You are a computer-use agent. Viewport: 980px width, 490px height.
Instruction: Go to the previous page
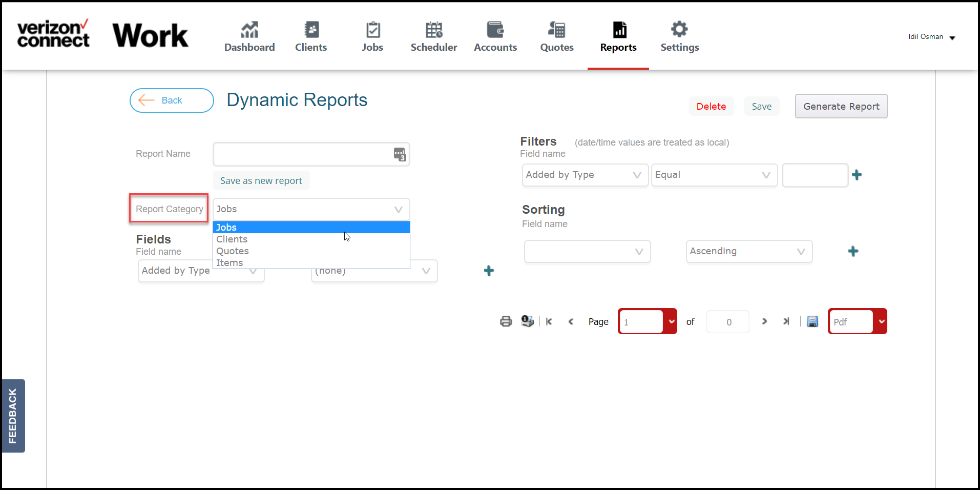(x=571, y=321)
